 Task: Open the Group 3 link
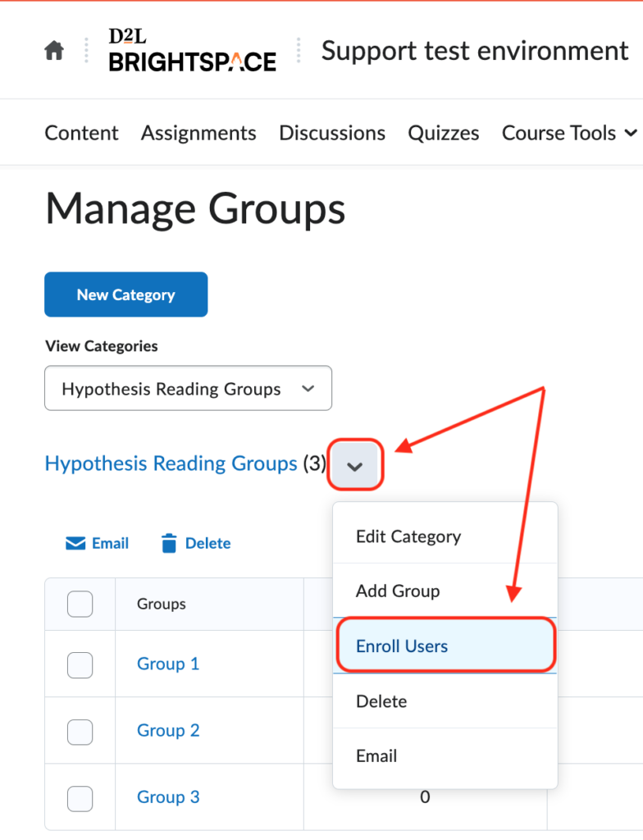[168, 797]
